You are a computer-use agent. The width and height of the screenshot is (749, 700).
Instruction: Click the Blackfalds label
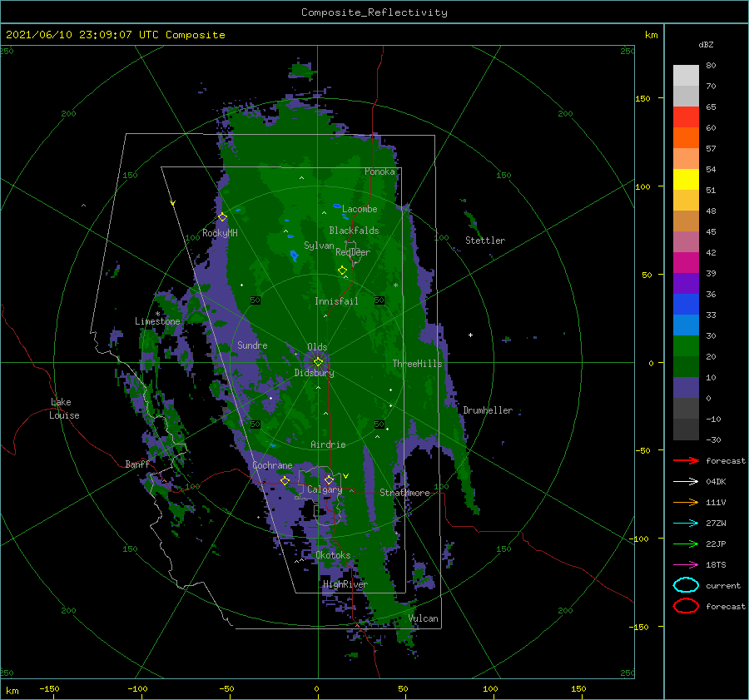pyautogui.click(x=354, y=231)
